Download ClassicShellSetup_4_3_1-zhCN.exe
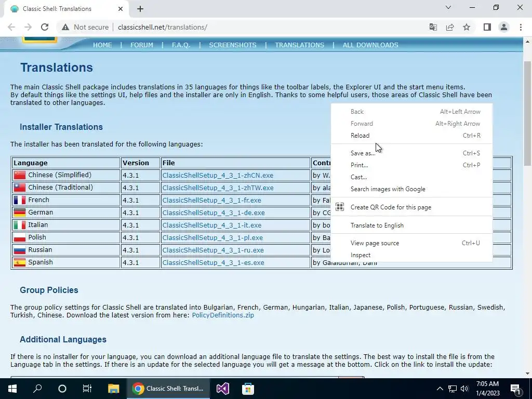Screen dimensions: 532x399 click(218, 176)
